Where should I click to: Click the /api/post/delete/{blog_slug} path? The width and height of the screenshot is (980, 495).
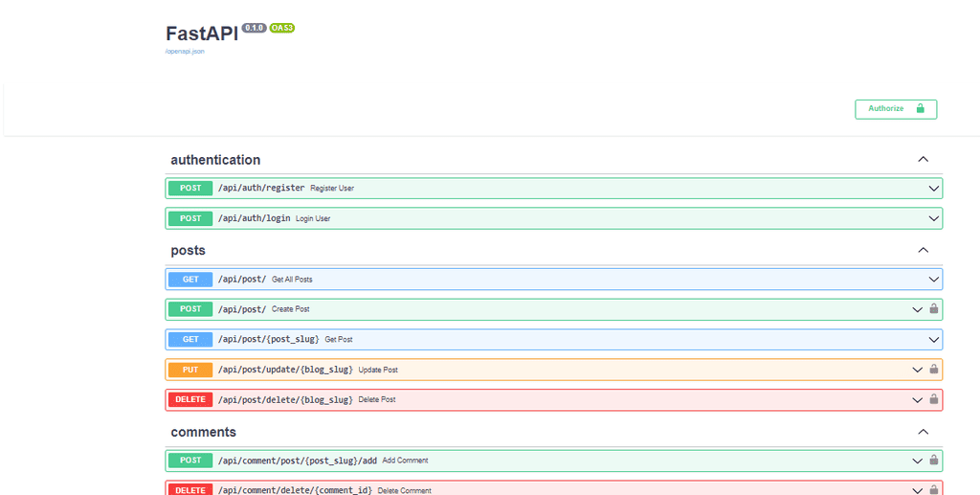[x=285, y=399]
